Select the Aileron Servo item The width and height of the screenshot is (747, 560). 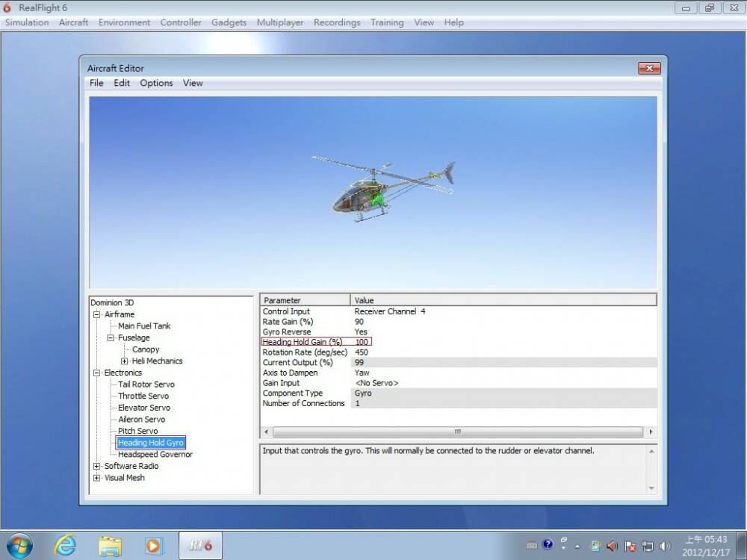click(141, 419)
